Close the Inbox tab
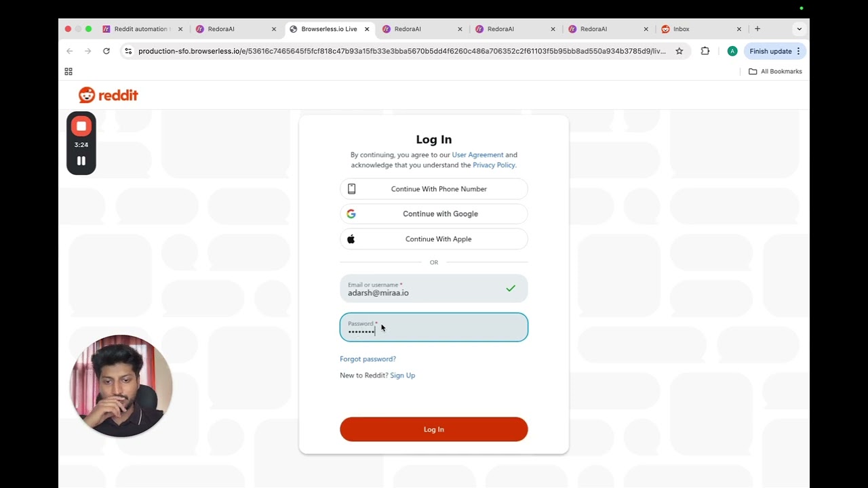Viewport: 868px width, 488px height. tap(739, 29)
